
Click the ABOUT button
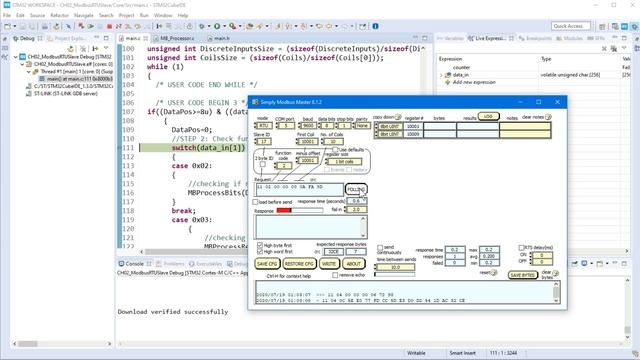pyautogui.click(x=353, y=264)
